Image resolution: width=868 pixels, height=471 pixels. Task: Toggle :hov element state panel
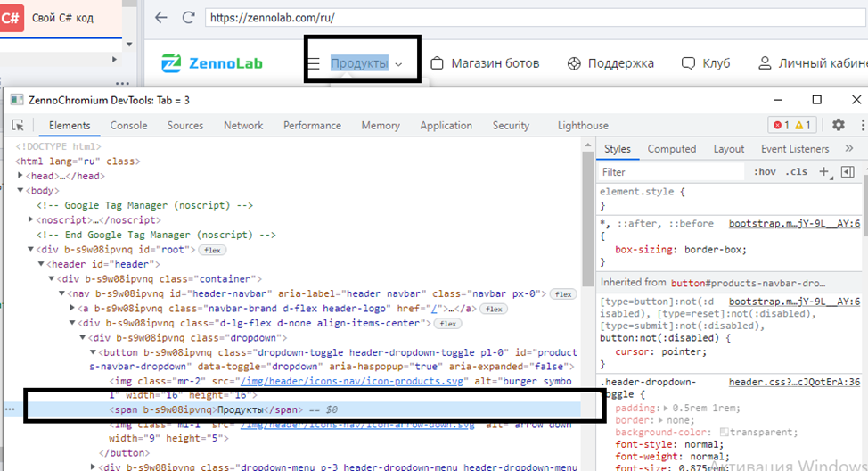point(764,171)
